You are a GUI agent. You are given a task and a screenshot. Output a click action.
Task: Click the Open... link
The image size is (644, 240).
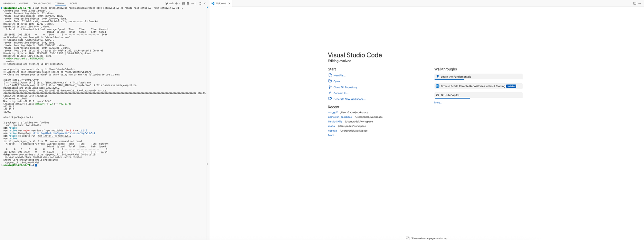tap(338, 81)
